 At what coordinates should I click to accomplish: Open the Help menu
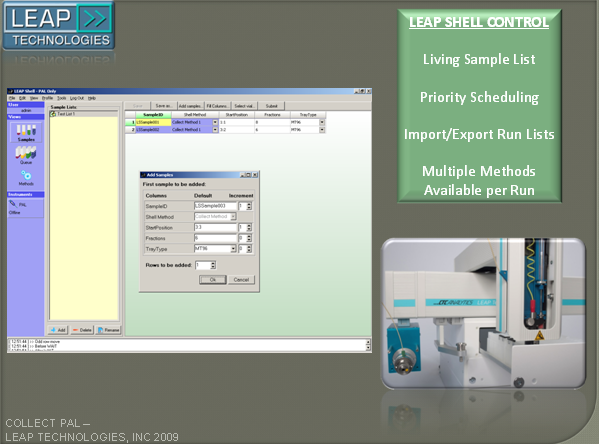(x=92, y=98)
